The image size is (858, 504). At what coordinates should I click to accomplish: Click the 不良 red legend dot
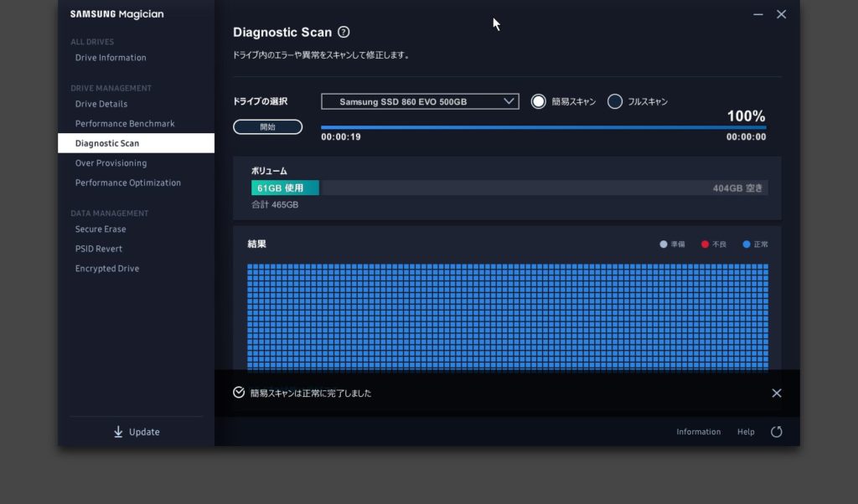pyautogui.click(x=705, y=244)
